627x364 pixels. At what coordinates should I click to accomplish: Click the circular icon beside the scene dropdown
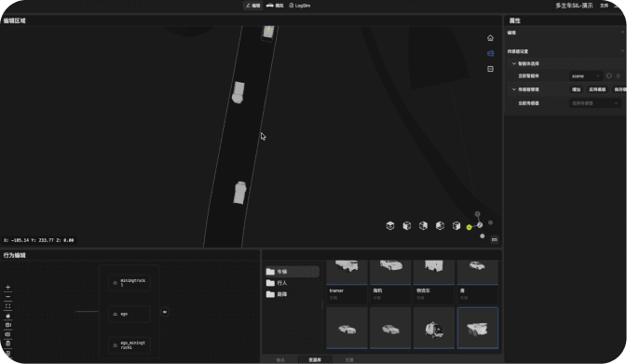click(x=609, y=76)
